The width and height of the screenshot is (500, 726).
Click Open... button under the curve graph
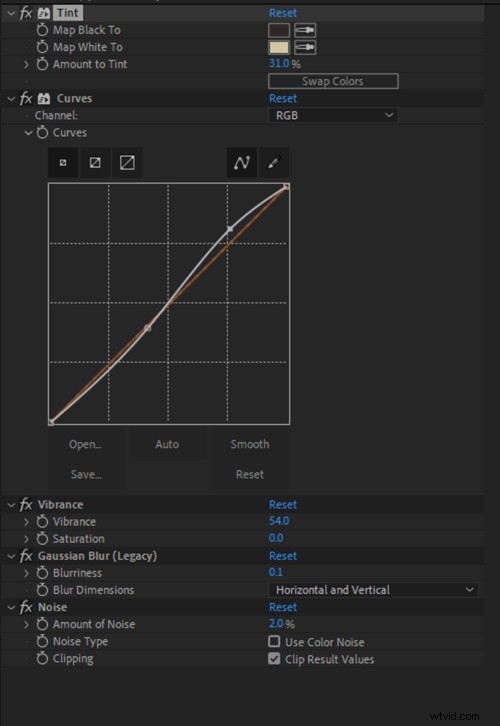click(x=85, y=444)
